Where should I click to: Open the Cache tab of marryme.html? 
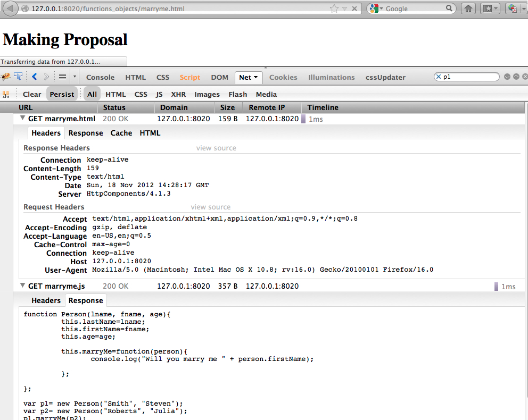(x=121, y=133)
